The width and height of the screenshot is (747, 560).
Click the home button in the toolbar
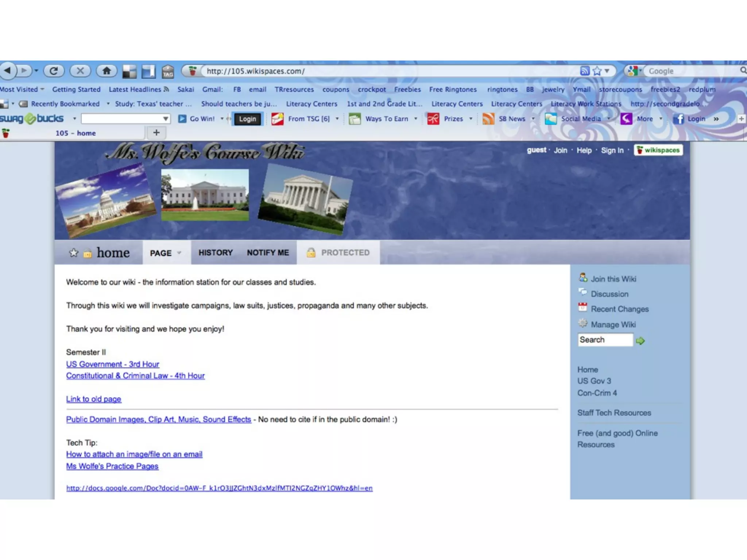click(107, 71)
